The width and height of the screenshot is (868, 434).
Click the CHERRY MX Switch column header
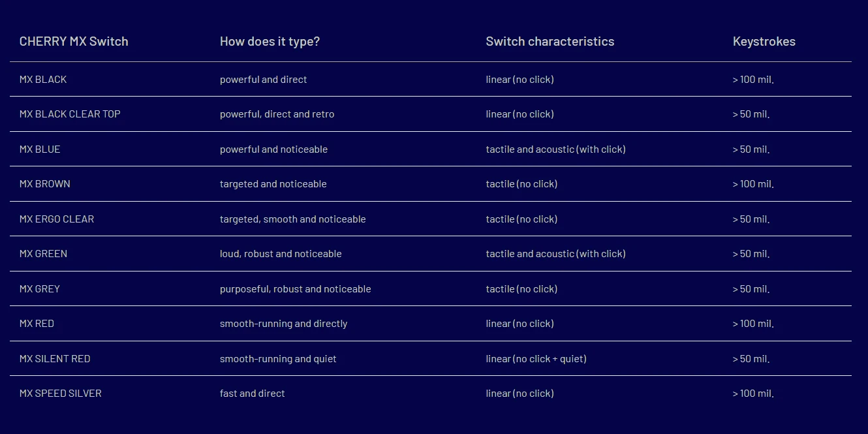pos(74,41)
